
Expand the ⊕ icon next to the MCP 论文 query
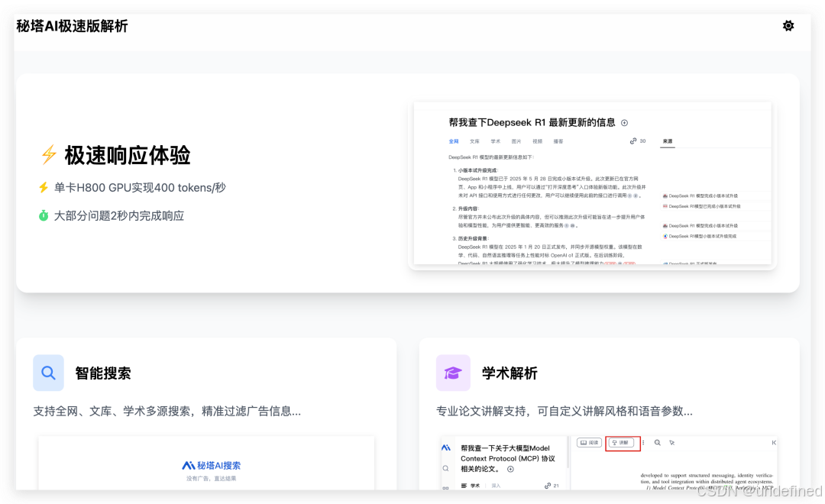click(510, 469)
